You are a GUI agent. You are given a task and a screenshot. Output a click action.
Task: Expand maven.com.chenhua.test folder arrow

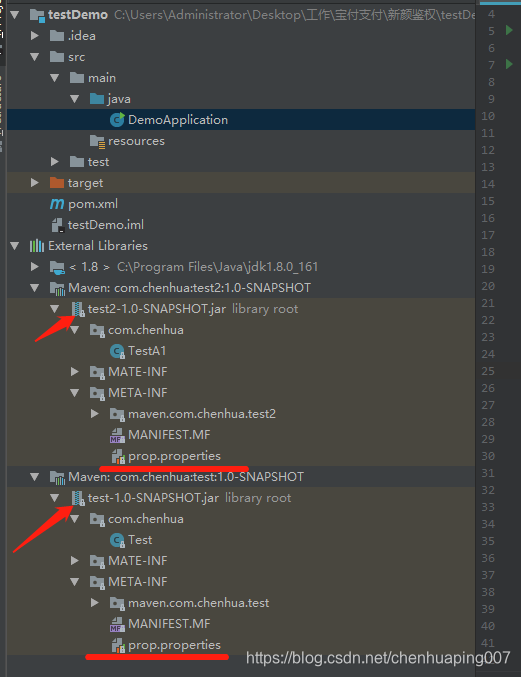pyautogui.click(x=95, y=603)
